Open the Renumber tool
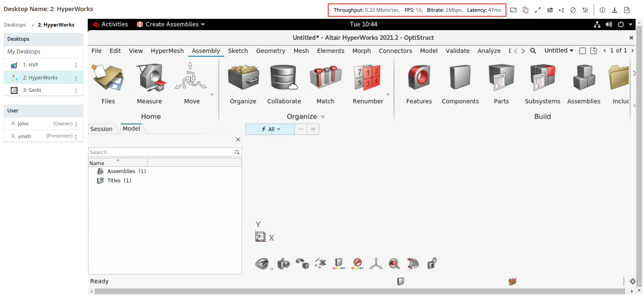 pyautogui.click(x=367, y=78)
